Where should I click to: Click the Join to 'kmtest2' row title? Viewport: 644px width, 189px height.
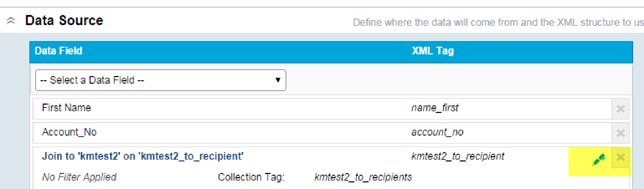tap(143, 156)
